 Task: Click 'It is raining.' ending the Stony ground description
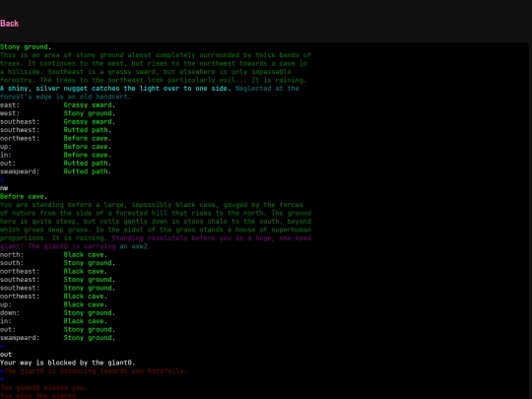(279, 80)
